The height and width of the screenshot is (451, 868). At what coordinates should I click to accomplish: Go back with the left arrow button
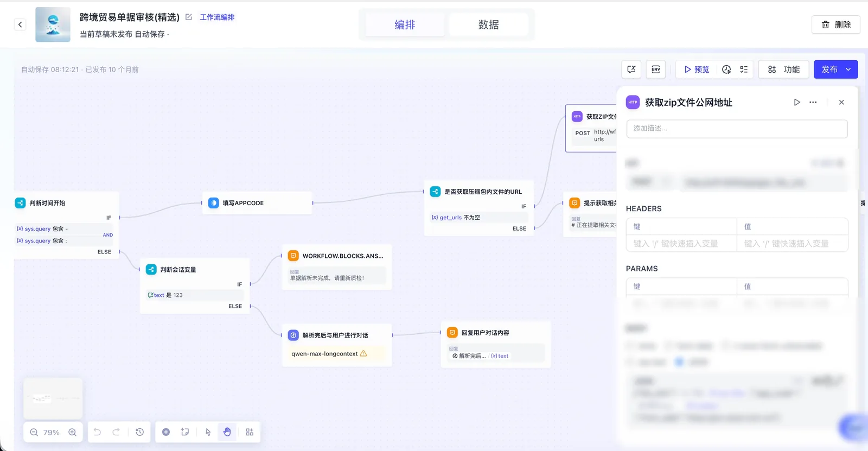[x=20, y=24]
